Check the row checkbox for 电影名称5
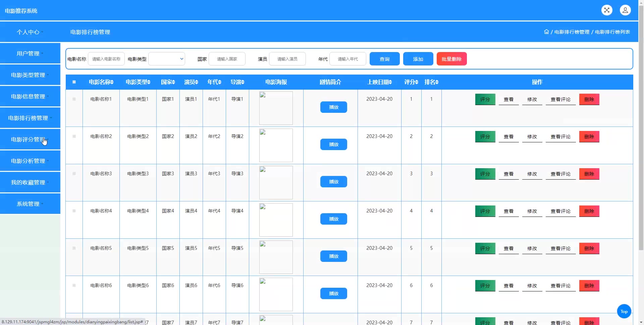Image resolution: width=644 pixels, height=325 pixels. coord(74,248)
